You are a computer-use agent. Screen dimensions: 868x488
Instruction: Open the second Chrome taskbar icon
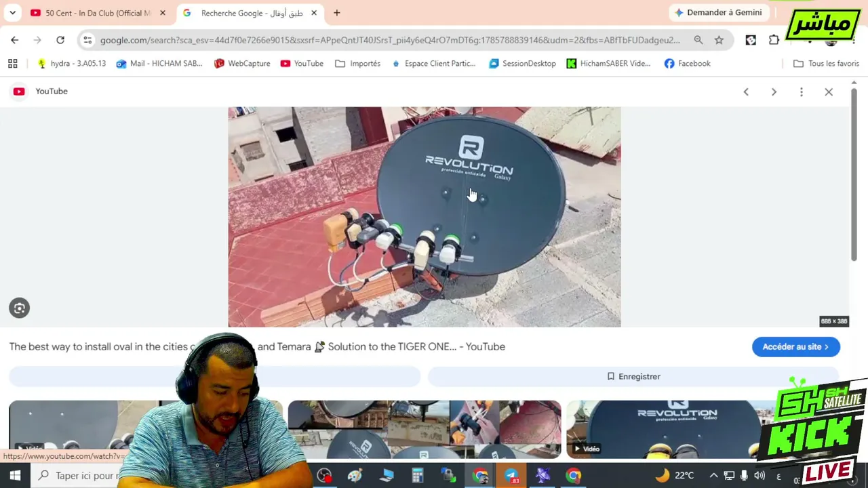tap(574, 476)
